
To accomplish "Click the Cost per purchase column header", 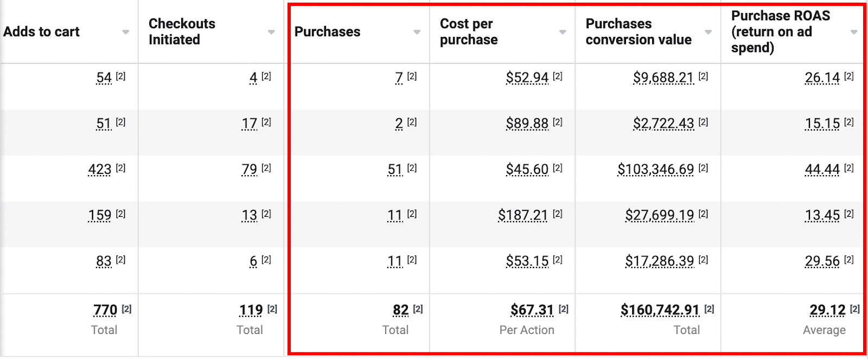I will [x=469, y=32].
